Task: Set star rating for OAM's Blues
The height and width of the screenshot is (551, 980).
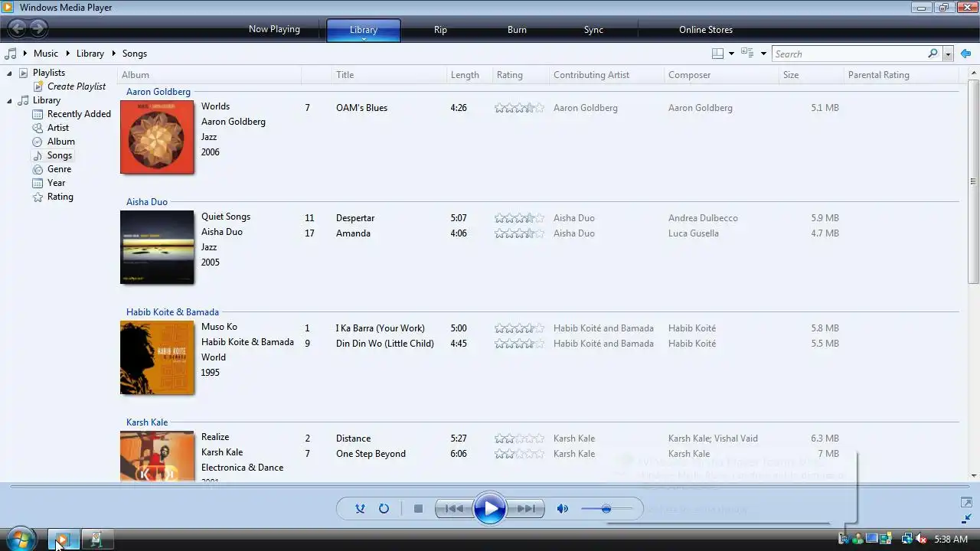Action: 519,108
